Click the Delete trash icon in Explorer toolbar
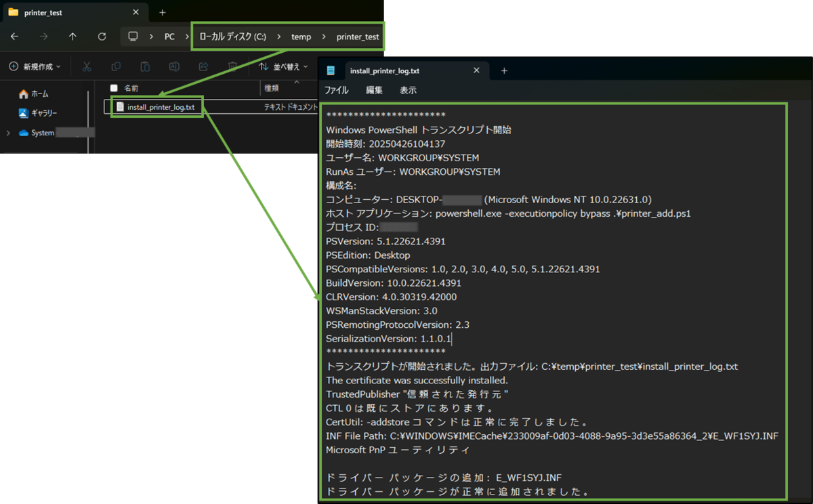Viewport: 813px width, 504px height. pos(232,66)
